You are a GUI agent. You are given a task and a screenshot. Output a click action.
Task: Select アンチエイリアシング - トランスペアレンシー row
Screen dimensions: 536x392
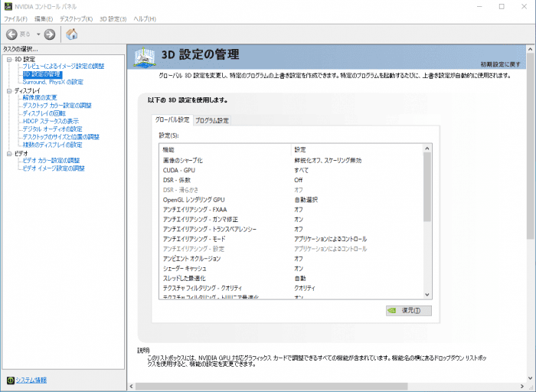290,230
